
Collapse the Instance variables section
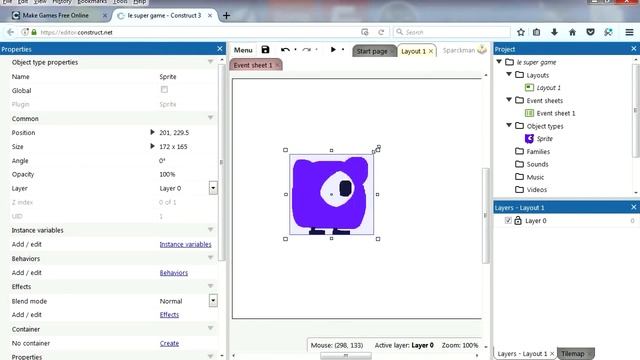coord(210,230)
